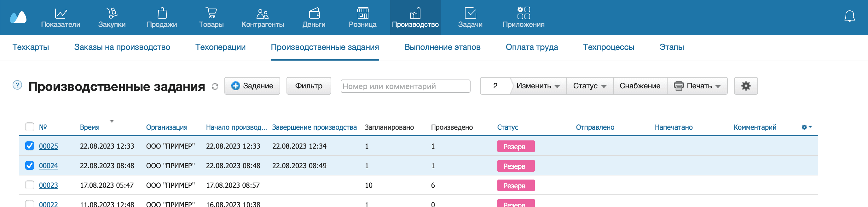The height and width of the screenshot is (207, 868).
Task: Open task link 00023
Action: [x=49, y=185]
